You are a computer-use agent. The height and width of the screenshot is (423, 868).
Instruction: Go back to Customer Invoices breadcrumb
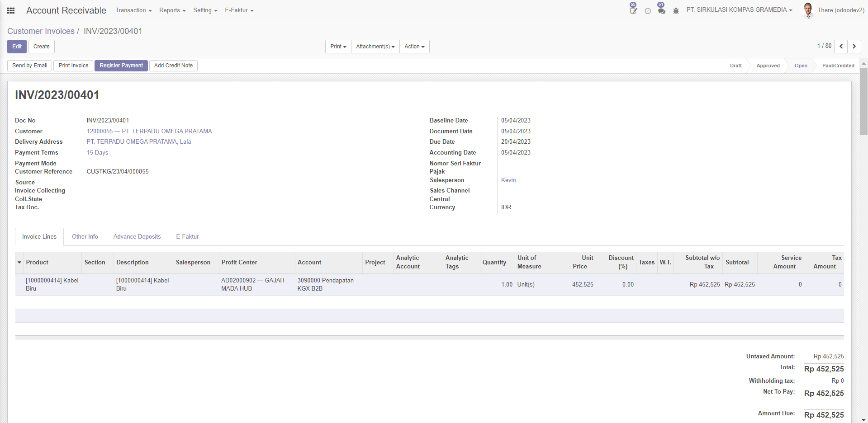(x=41, y=31)
